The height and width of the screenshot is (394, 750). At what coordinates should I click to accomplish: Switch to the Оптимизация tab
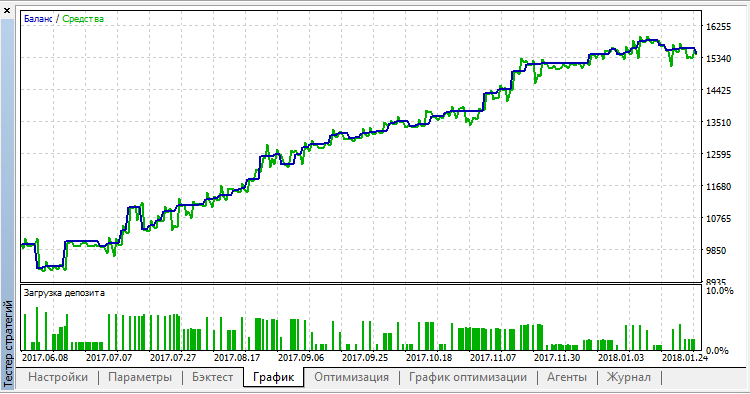point(351,377)
